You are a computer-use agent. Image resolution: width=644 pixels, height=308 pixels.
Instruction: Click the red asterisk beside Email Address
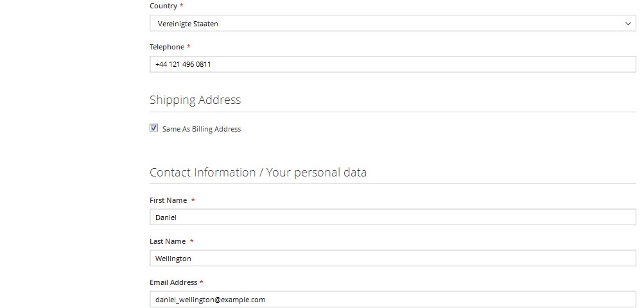point(202,282)
